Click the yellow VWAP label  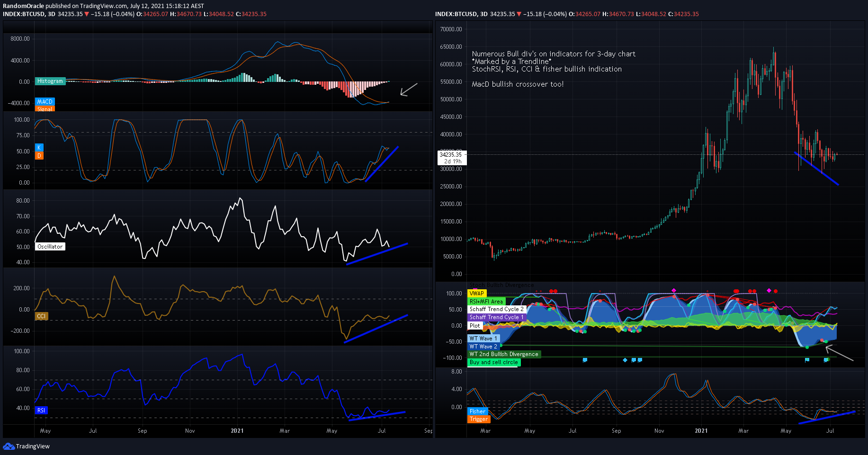tap(477, 293)
